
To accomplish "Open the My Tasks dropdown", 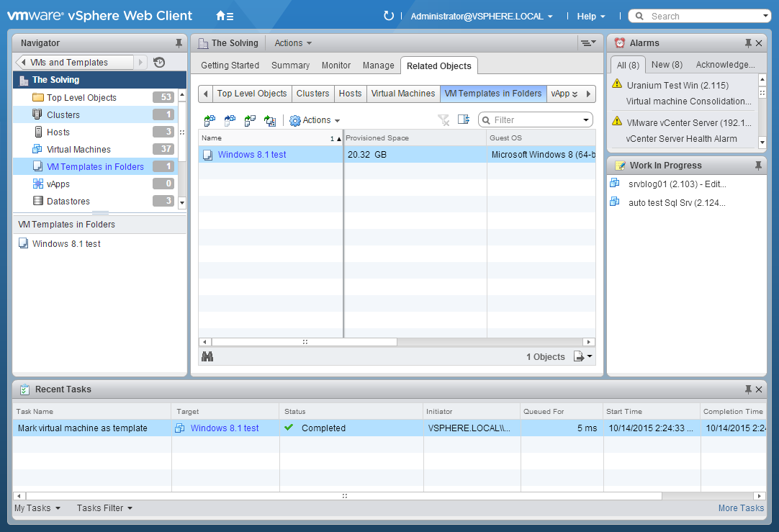I will 37,508.
